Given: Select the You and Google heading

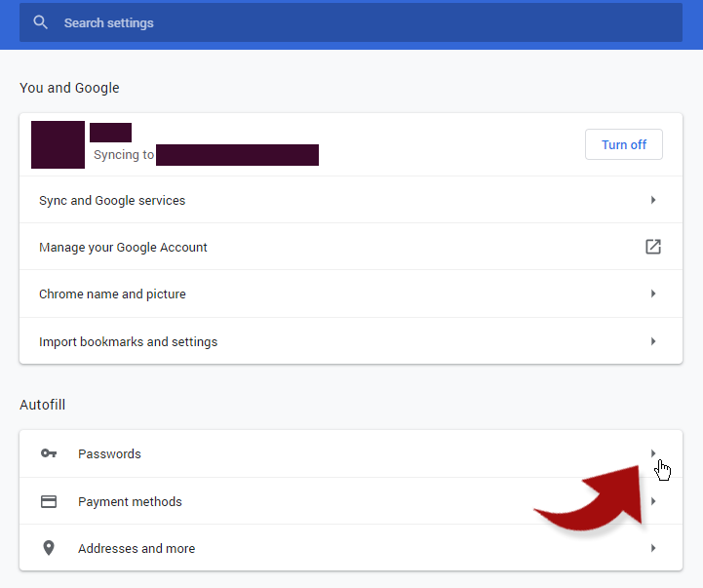Looking at the screenshot, I should (x=69, y=88).
